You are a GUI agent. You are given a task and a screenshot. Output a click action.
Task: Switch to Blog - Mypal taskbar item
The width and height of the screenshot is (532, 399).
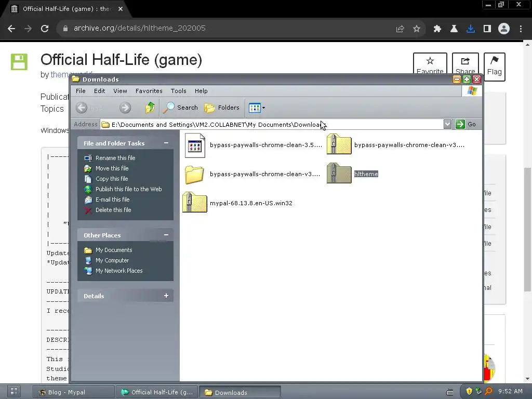coord(74,392)
